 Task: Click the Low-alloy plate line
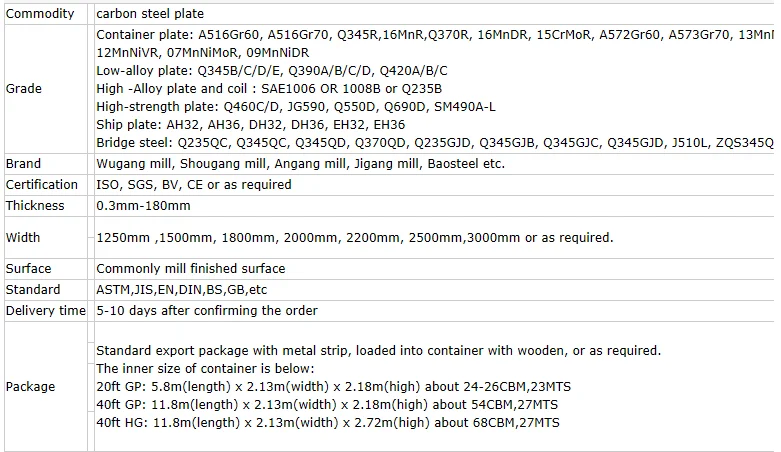(x=272, y=71)
